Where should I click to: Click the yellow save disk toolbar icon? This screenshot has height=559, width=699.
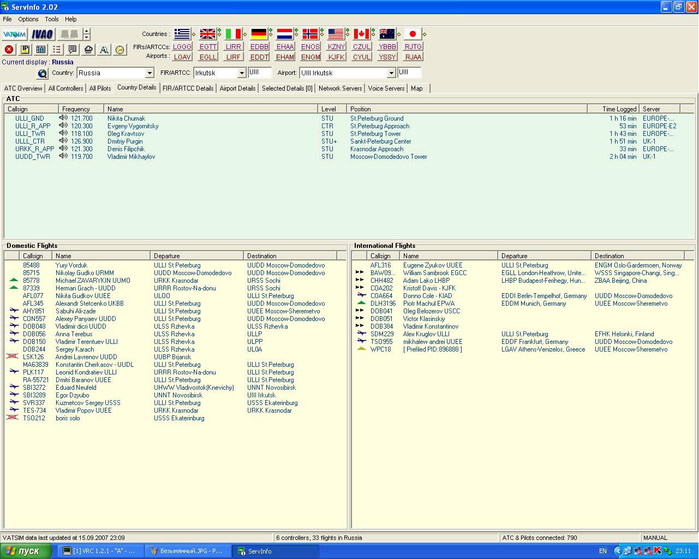click(x=25, y=49)
